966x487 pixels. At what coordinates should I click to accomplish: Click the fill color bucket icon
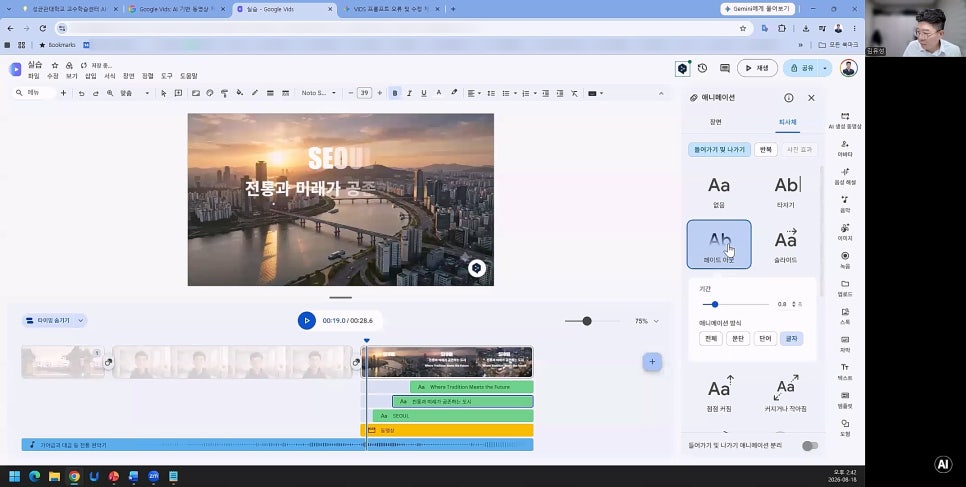point(240,93)
